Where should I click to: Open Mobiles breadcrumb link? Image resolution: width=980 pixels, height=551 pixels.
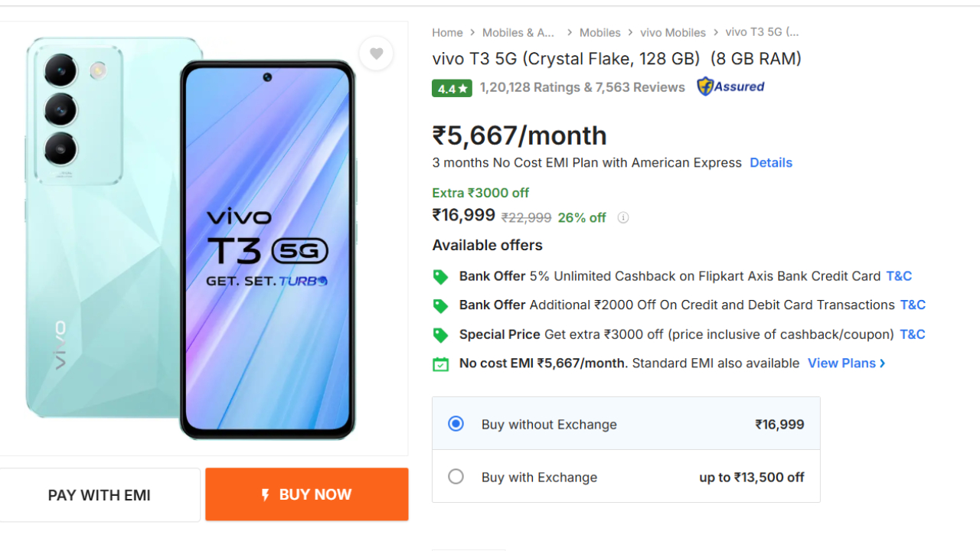pos(599,33)
